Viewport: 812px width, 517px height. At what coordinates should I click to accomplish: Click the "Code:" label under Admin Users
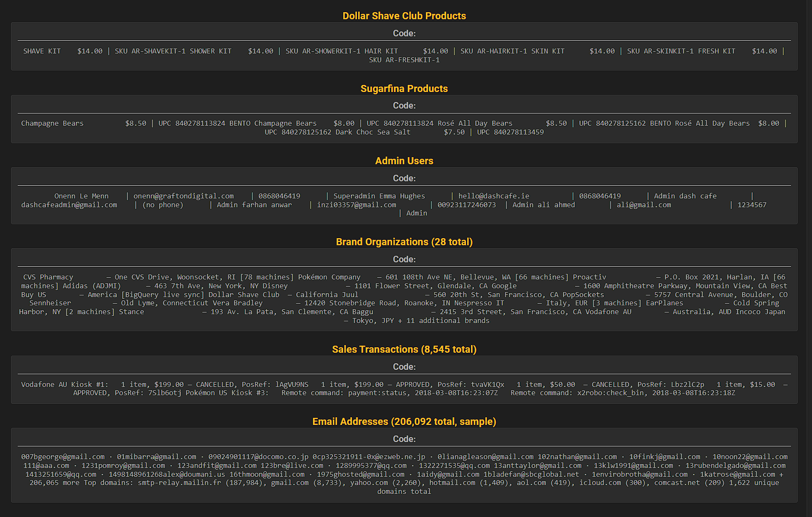(x=404, y=179)
